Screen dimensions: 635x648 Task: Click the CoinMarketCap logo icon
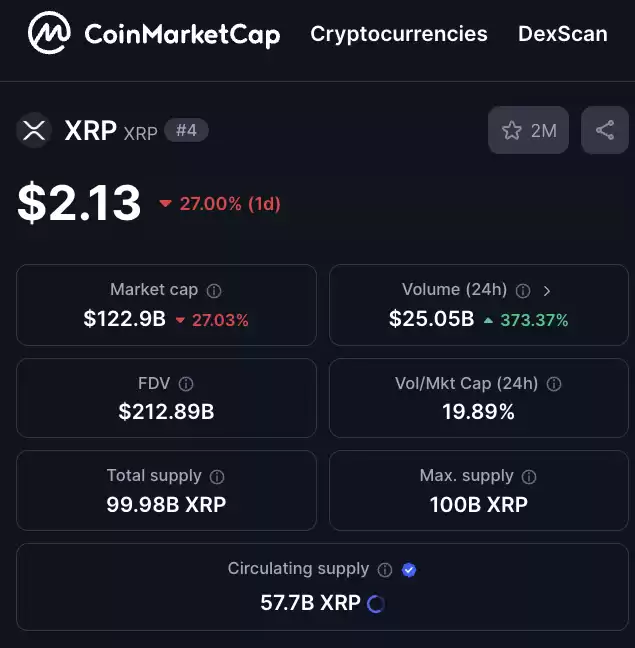[x=49, y=33]
